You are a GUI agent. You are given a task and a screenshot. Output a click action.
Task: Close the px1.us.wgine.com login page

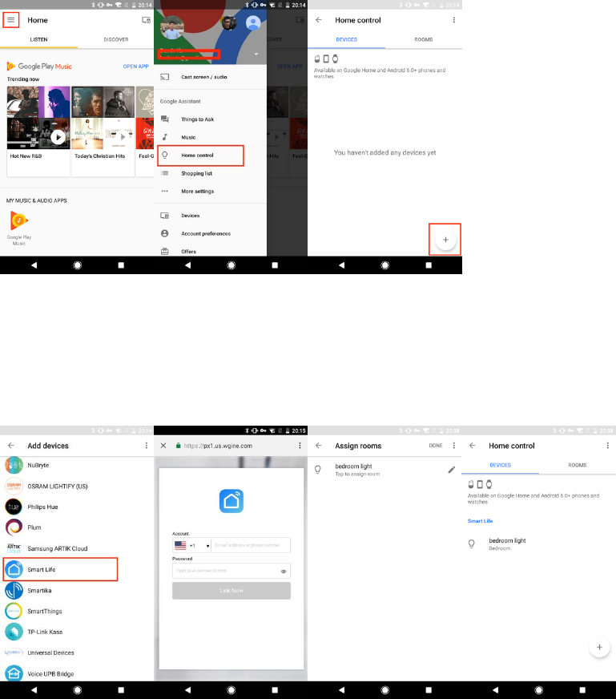coord(163,446)
